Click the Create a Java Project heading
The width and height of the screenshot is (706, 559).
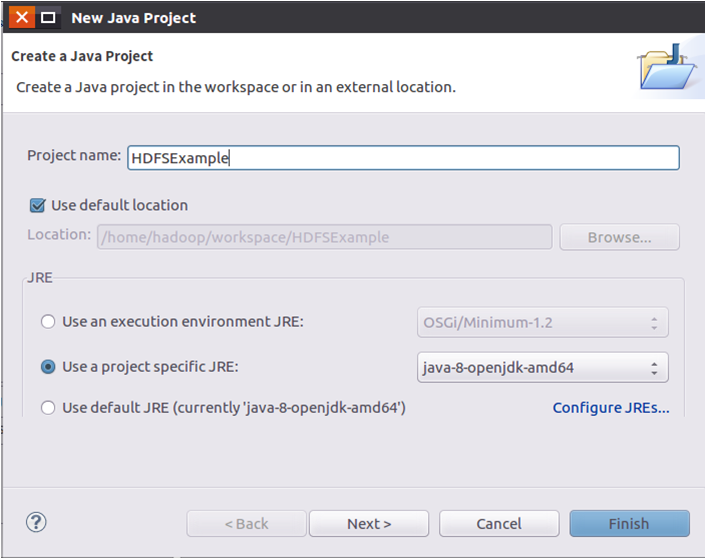coord(82,57)
